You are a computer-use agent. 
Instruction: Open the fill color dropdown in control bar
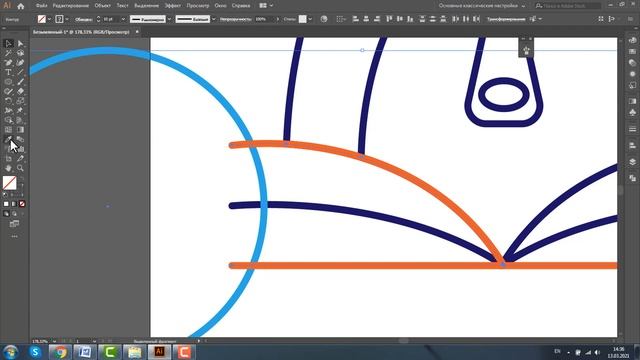49,19
